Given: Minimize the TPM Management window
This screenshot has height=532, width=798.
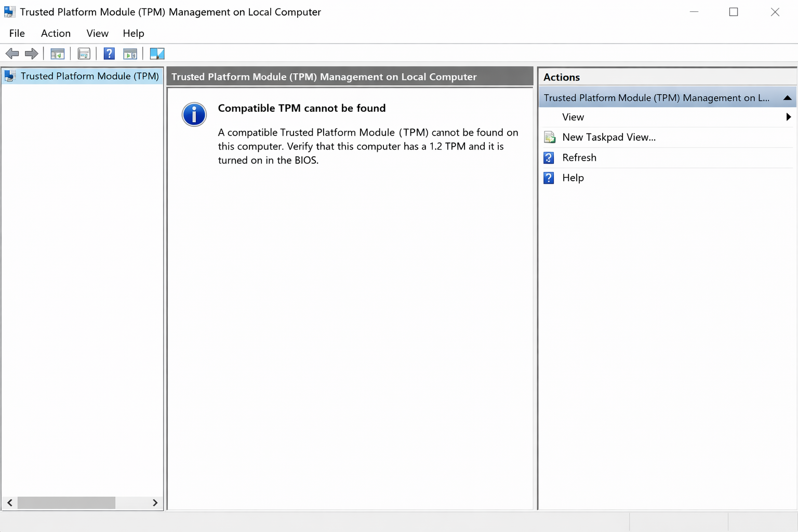Looking at the screenshot, I should click(694, 12).
